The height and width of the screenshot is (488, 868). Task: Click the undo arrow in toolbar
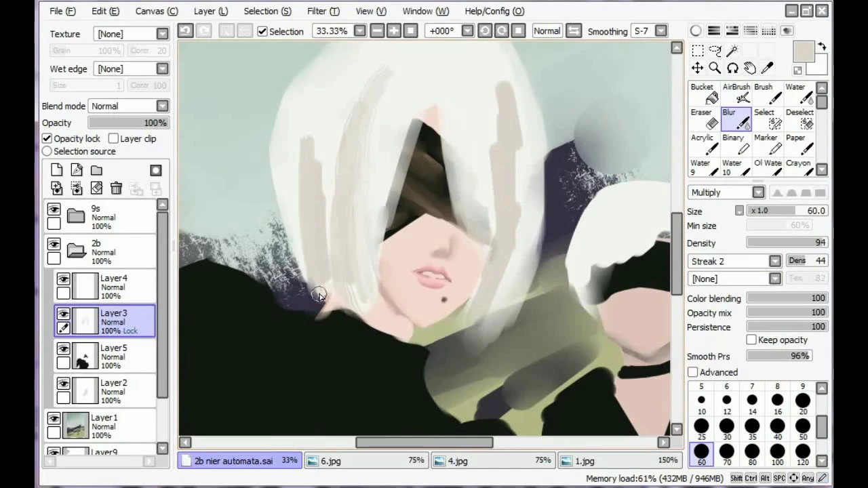185,30
